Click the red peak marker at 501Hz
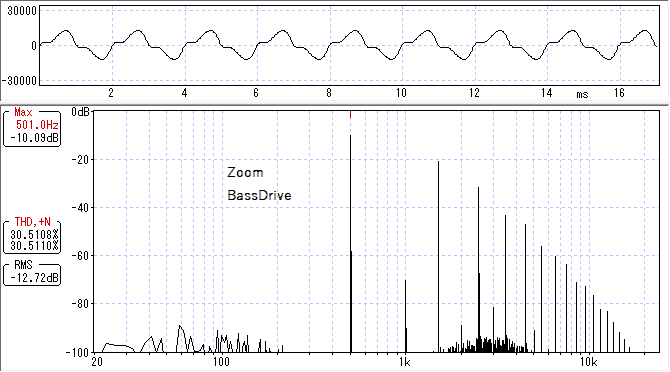670x372 pixels. (x=350, y=114)
